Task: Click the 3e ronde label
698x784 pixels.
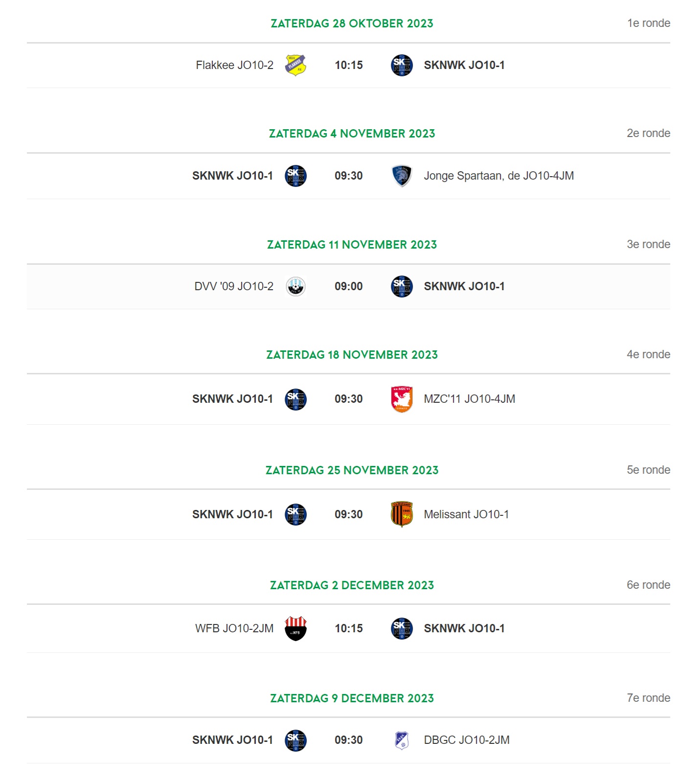Action: point(649,244)
